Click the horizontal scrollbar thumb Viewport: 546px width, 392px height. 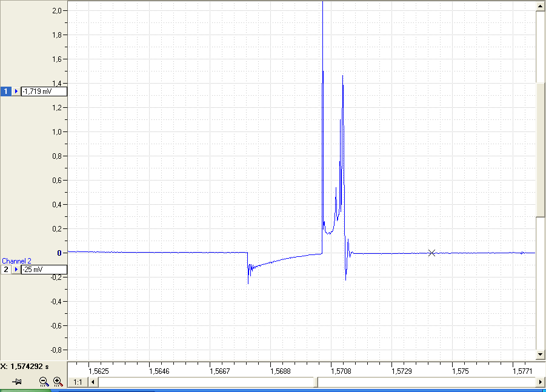(x=316, y=382)
